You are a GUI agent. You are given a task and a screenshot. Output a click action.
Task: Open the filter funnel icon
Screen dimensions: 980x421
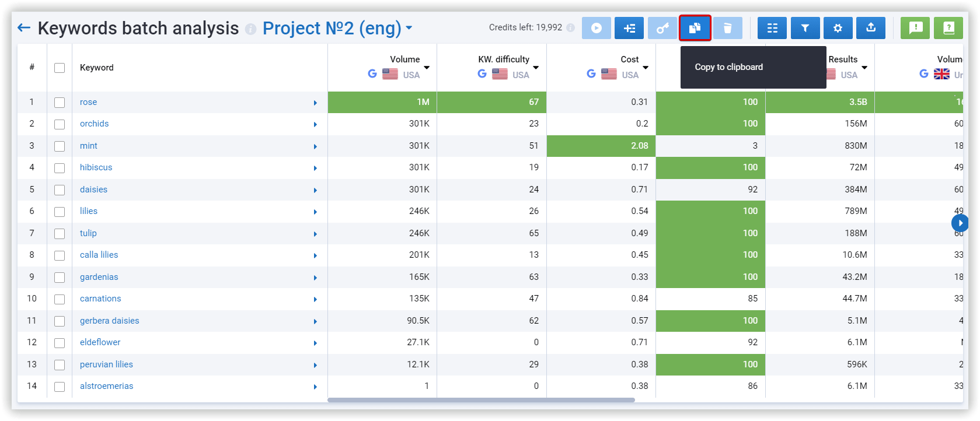[805, 28]
